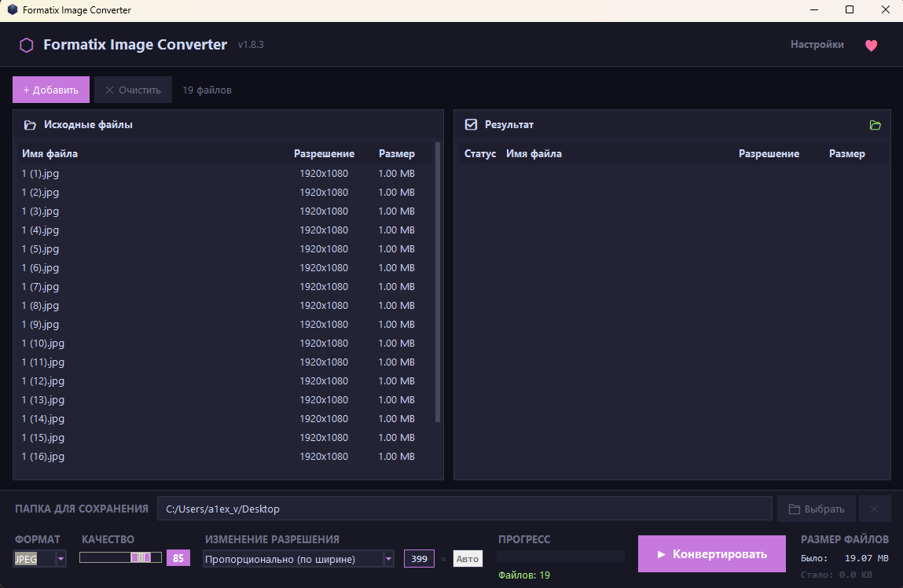Click the pink heart donate icon
903x588 pixels.
coord(871,46)
